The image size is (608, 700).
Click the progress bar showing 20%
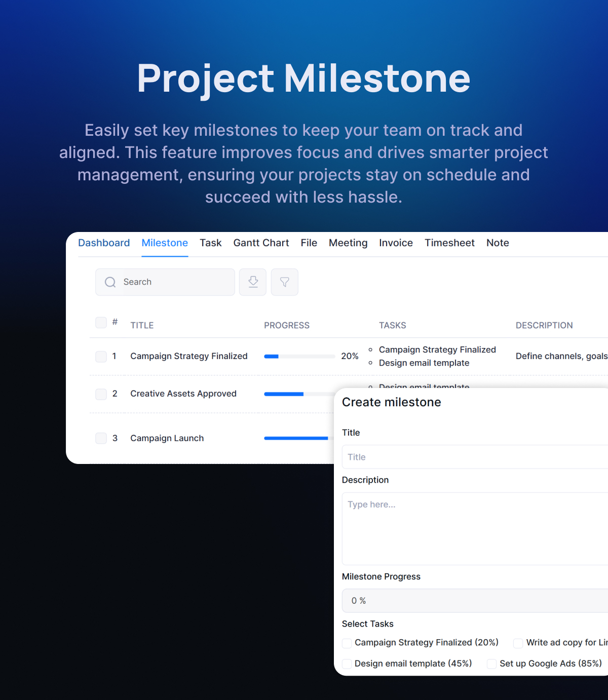pyautogui.click(x=299, y=356)
